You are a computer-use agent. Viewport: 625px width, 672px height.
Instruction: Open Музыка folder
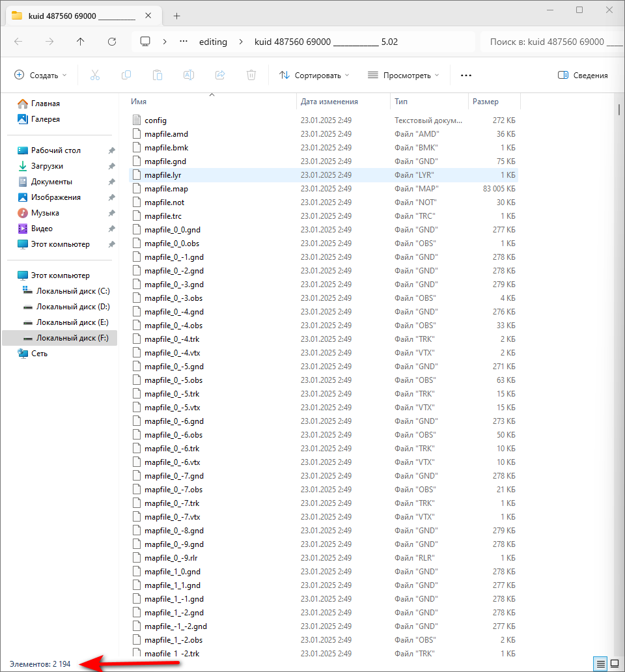[x=45, y=213]
